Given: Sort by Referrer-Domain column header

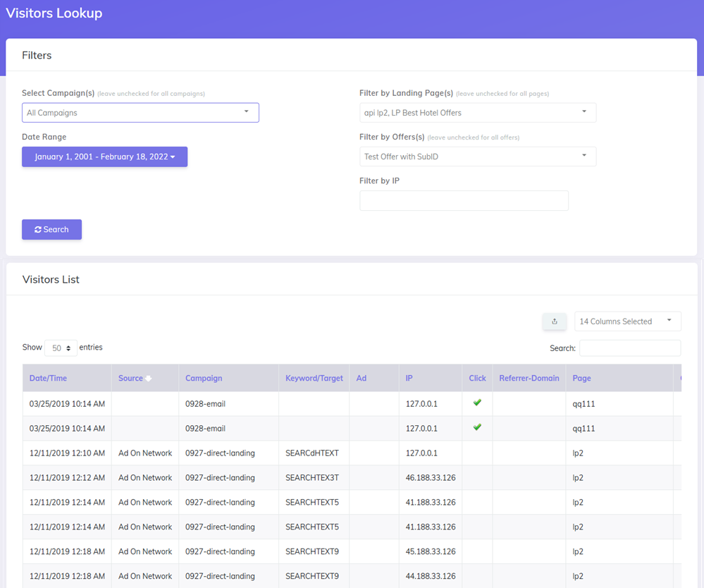Looking at the screenshot, I should (x=529, y=379).
